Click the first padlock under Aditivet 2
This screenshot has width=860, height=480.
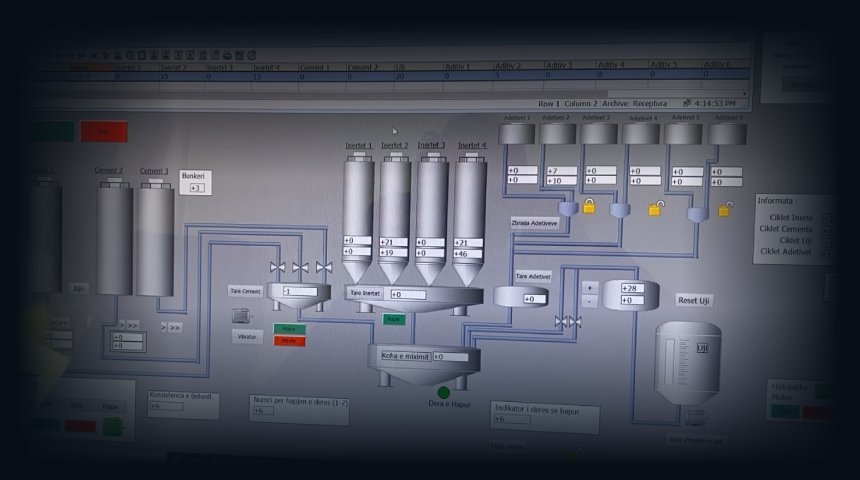589,206
